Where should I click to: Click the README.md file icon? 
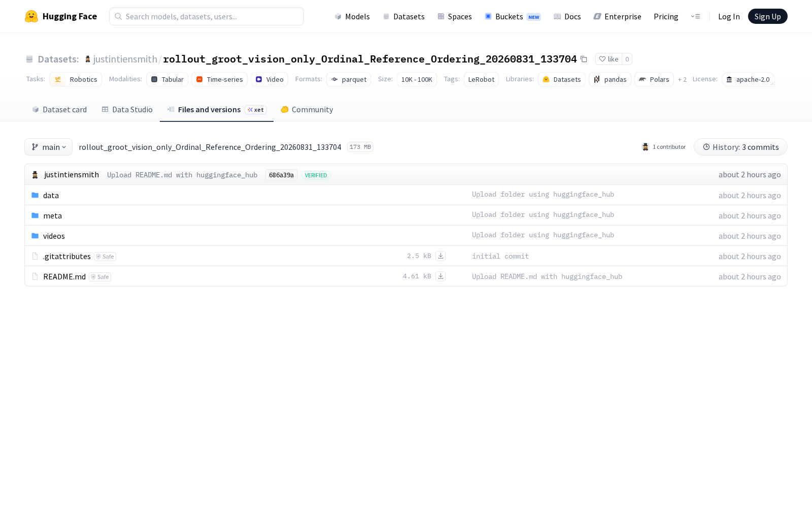tap(35, 276)
